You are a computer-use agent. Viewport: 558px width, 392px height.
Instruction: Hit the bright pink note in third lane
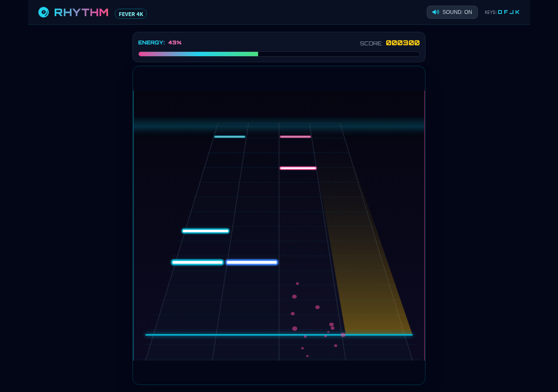[298, 168]
